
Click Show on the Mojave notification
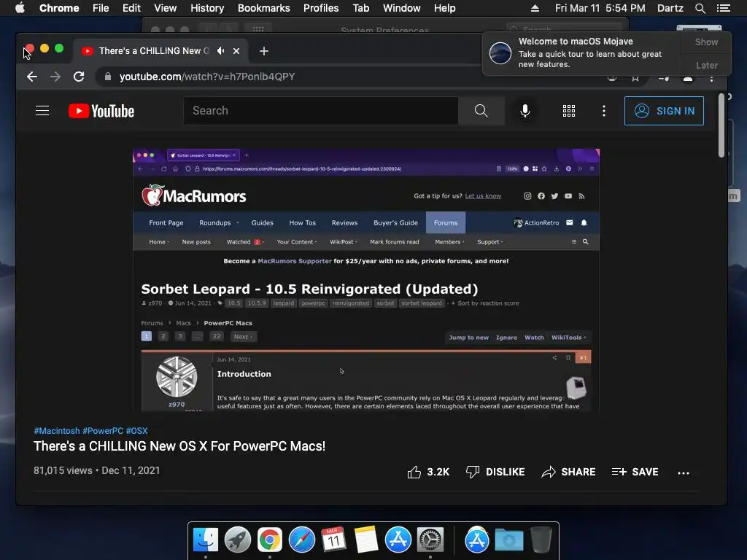tap(706, 42)
